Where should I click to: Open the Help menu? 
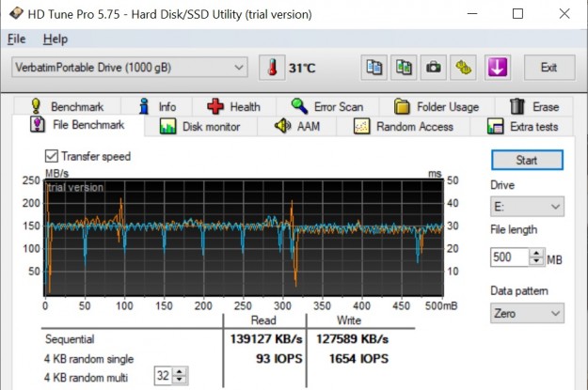[56, 39]
